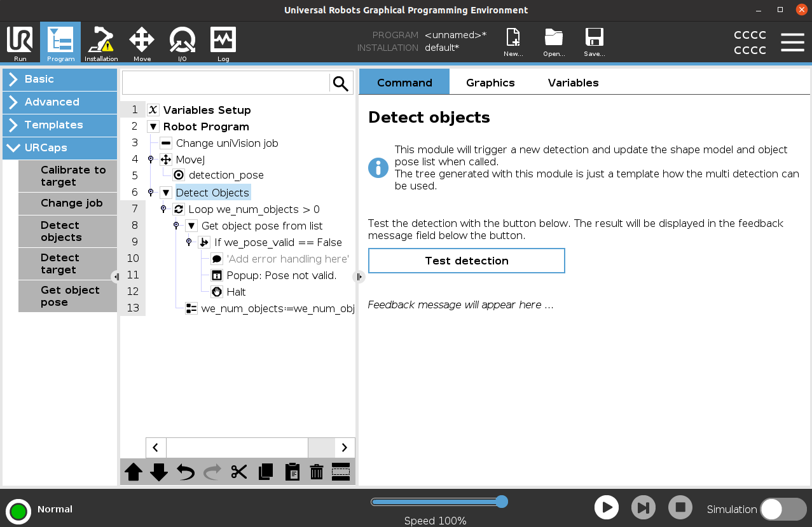Click the Stop program button

[x=680, y=507]
